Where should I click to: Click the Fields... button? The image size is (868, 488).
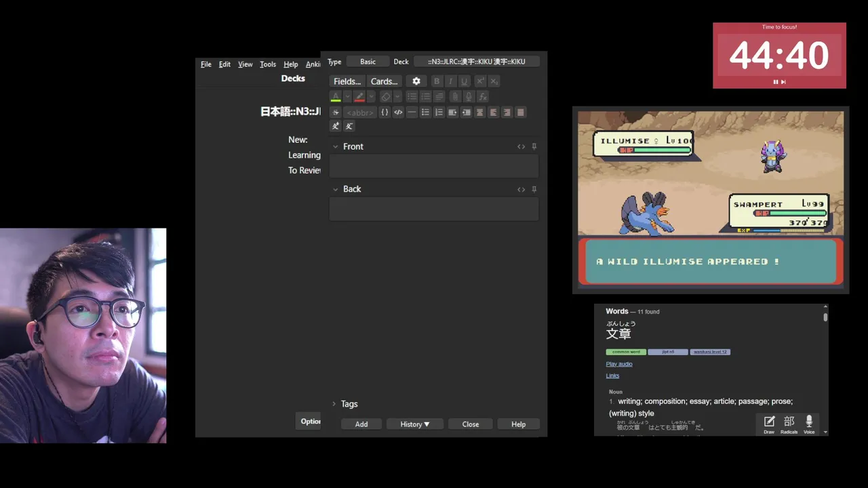click(347, 81)
